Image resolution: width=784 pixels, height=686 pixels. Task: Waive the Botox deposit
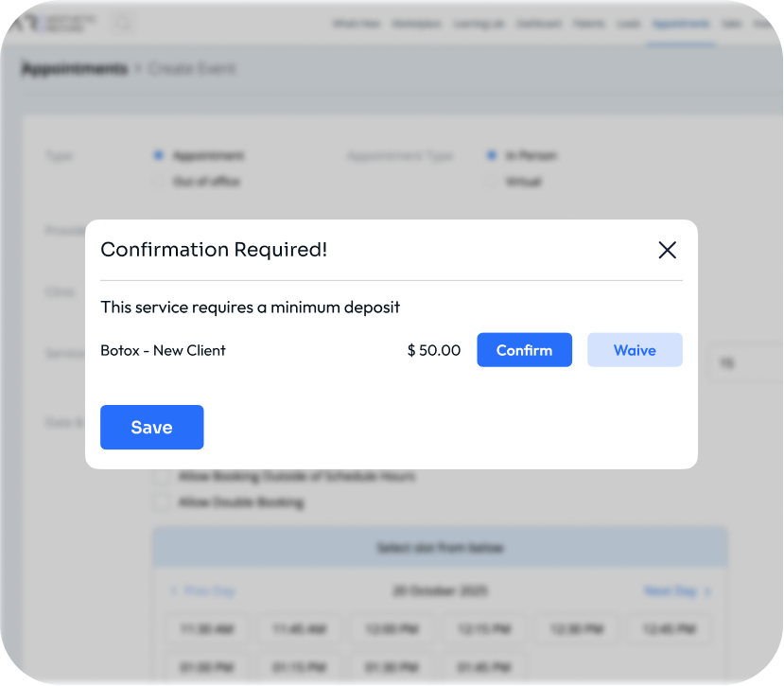pyautogui.click(x=635, y=350)
